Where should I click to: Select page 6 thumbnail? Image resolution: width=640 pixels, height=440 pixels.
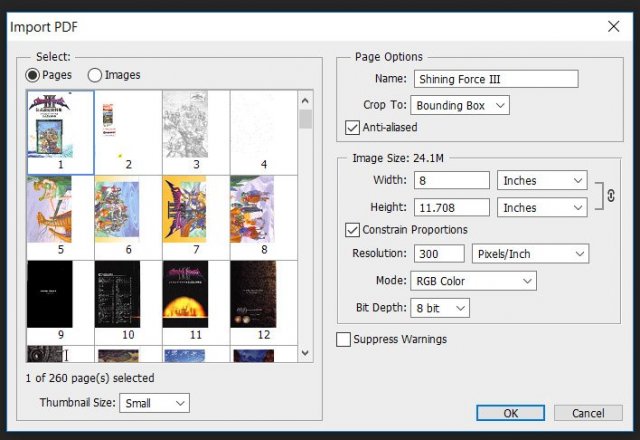coord(128,218)
